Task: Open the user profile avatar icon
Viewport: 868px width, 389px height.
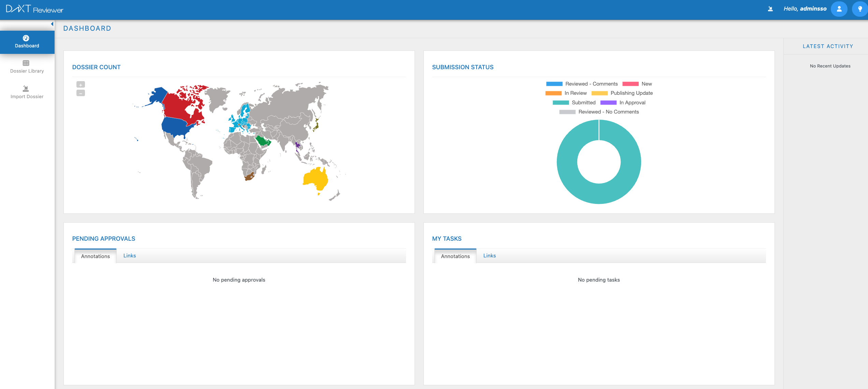Action: [x=839, y=9]
